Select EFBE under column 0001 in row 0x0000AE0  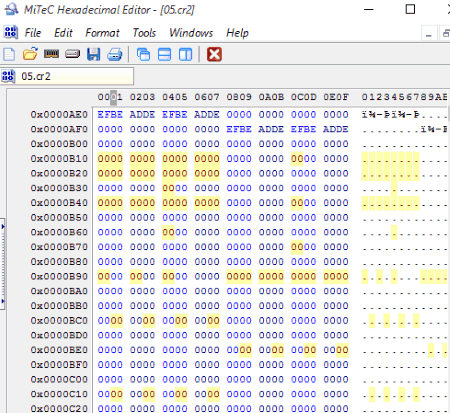(110, 114)
